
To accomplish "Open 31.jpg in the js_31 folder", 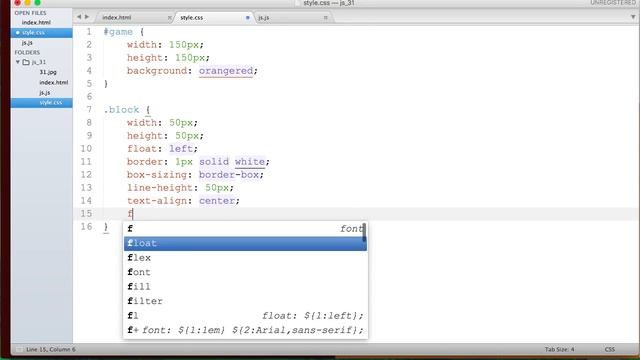I will point(48,72).
